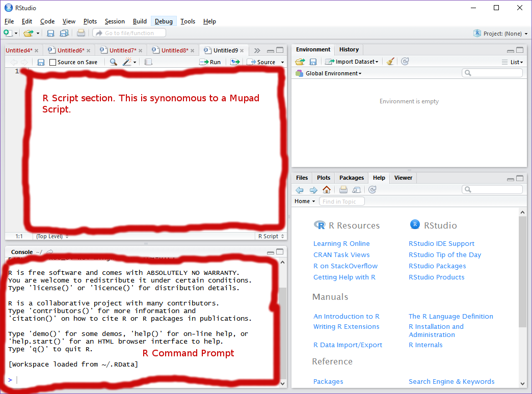
Task: Click the Help pane vertical scrollbar
Action: pyautogui.click(x=522, y=271)
